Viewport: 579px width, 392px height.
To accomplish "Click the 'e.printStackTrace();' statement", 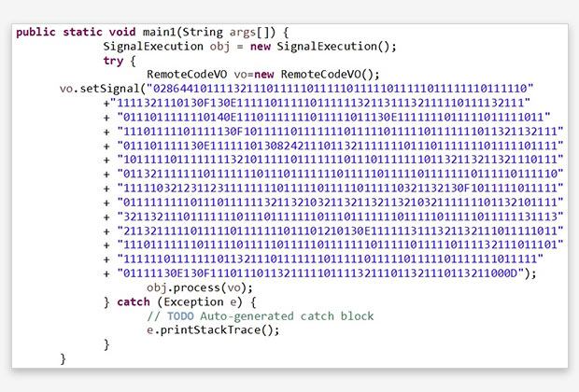I will 213,329.
